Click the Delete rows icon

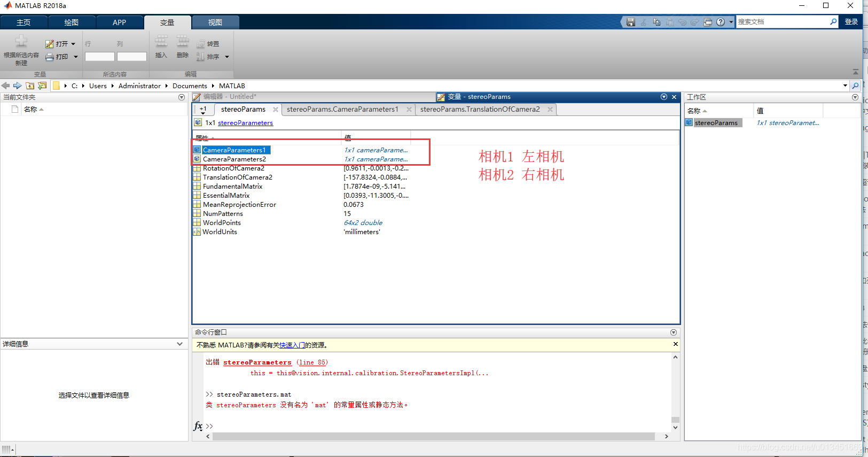point(183,42)
